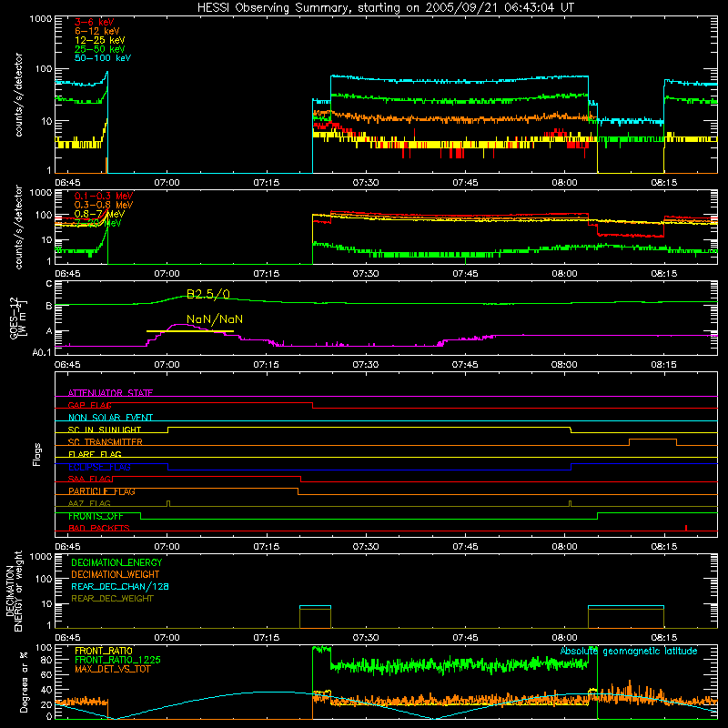Click the ATTENUATOR_STATE flag label
The height and width of the screenshot is (728, 728).
click(110, 393)
